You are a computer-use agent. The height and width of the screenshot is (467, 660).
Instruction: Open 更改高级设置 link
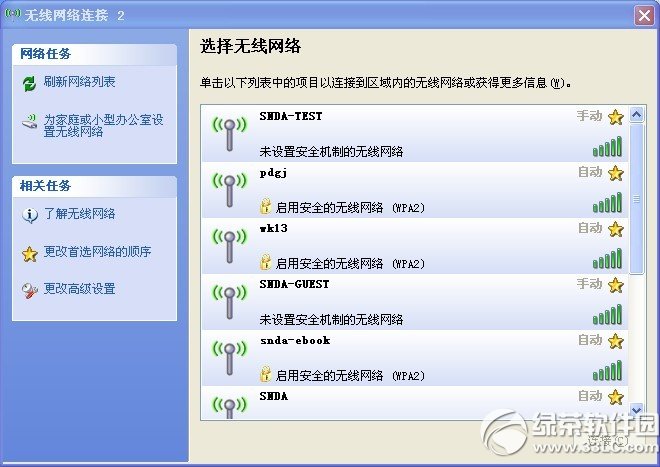pos(80,289)
